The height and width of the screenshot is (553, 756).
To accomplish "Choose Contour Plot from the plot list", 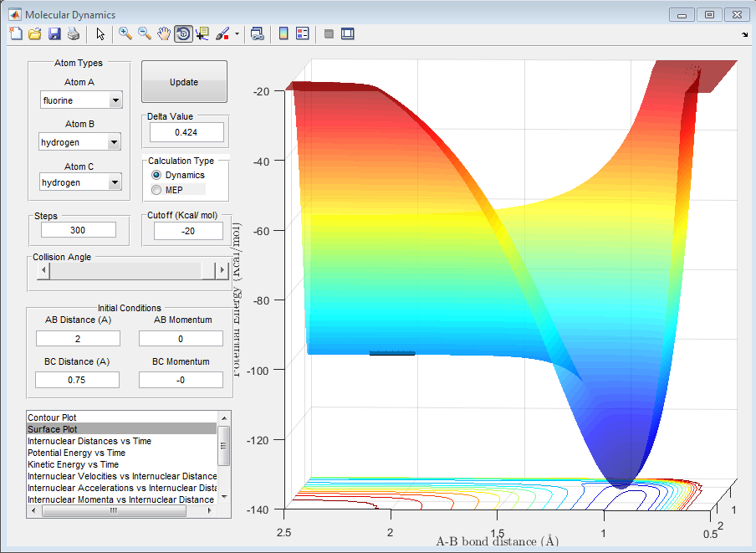I will [x=52, y=417].
